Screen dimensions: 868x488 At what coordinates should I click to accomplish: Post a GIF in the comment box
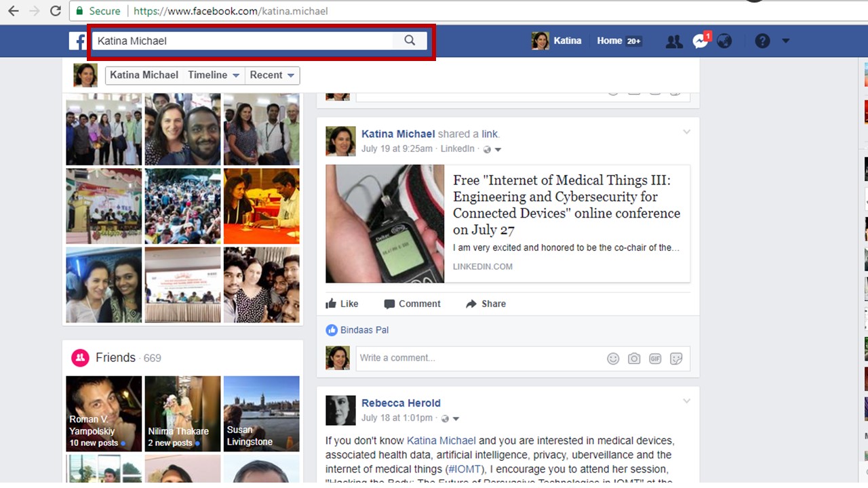[x=655, y=359]
